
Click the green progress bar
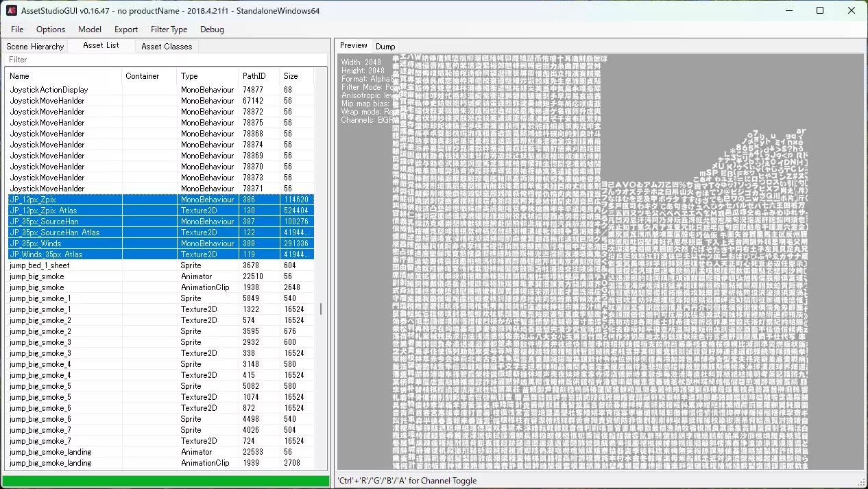click(166, 481)
